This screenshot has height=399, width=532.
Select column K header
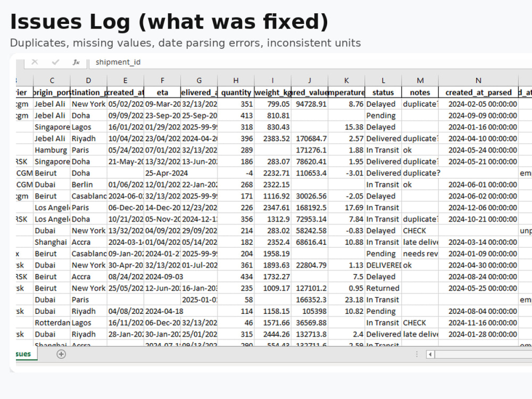pyautogui.click(x=346, y=80)
